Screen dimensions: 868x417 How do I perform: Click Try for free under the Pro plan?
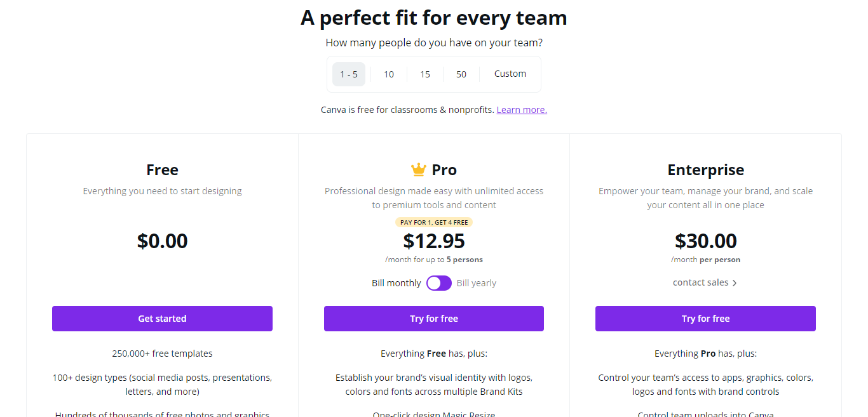click(x=434, y=319)
